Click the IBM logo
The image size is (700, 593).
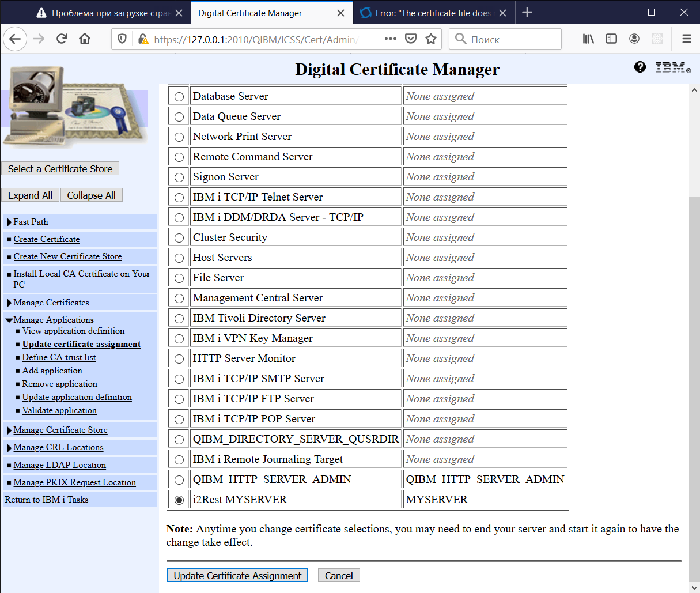(x=673, y=67)
